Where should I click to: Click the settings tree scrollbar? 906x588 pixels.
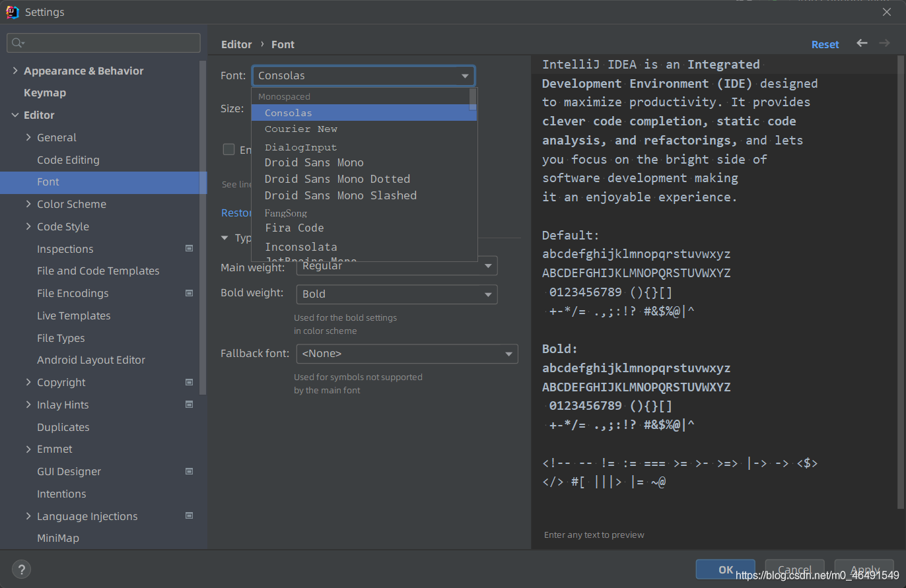pos(203,228)
